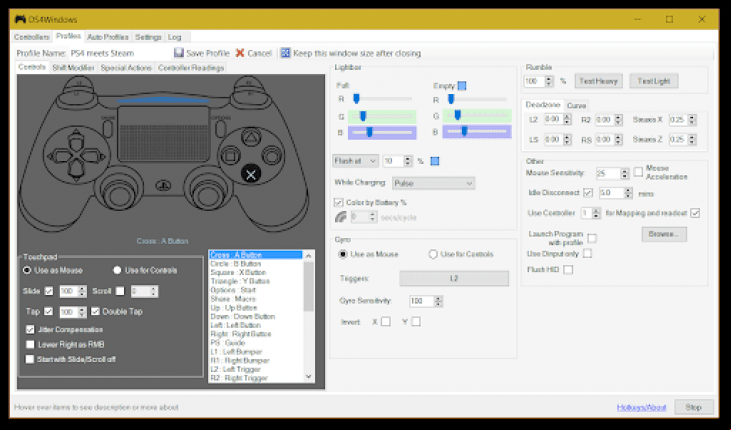Click the D-pad up arrow on controller
Screen dimensions: 731x430
76,140
